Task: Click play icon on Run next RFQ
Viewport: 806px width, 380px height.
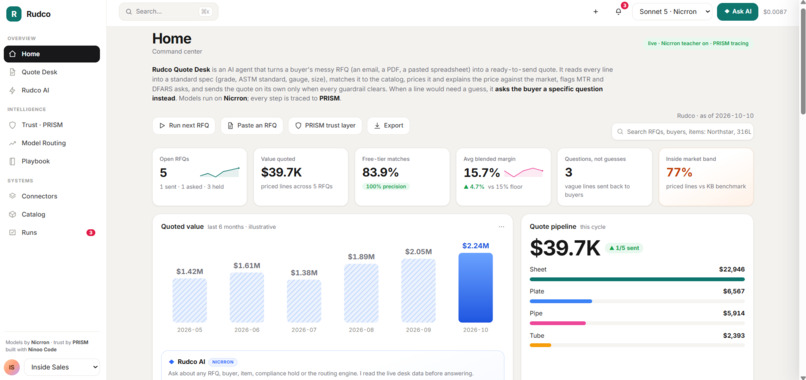Action: (x=162, y=125)
